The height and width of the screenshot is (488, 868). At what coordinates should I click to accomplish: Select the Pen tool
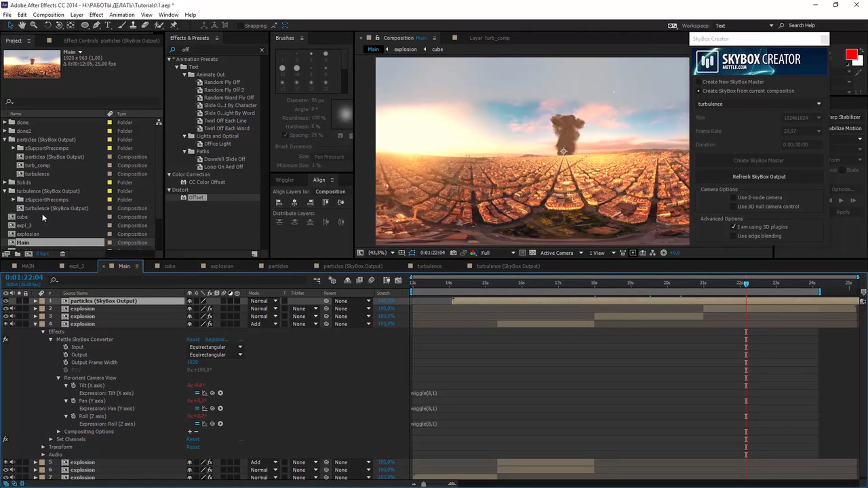pos(96,25)
